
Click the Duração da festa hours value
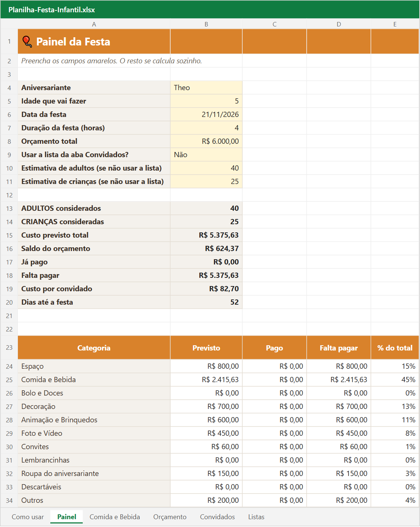click(206, 128)
